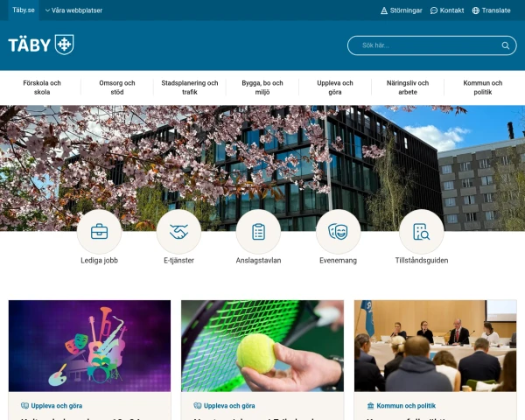Image resolution: width=525 pixels, height=420 pixels.
Task: Click the Lediga jobb label
Action: point(99,261)
